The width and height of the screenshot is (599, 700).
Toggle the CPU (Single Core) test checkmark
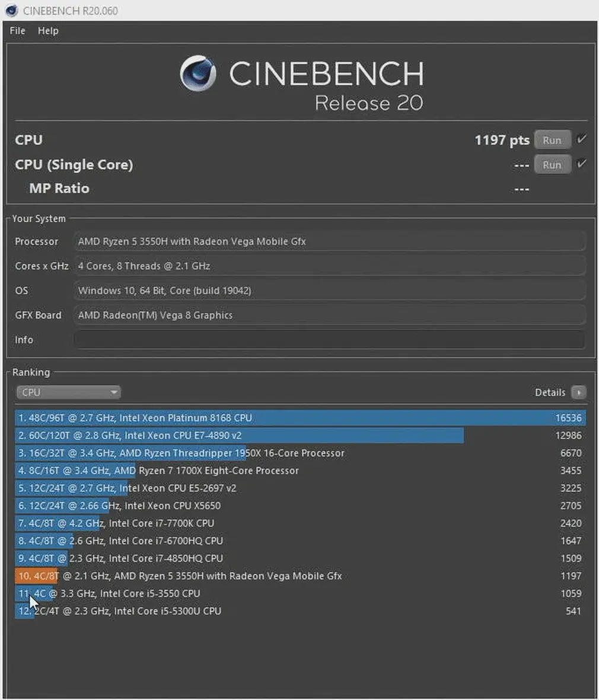581,164
